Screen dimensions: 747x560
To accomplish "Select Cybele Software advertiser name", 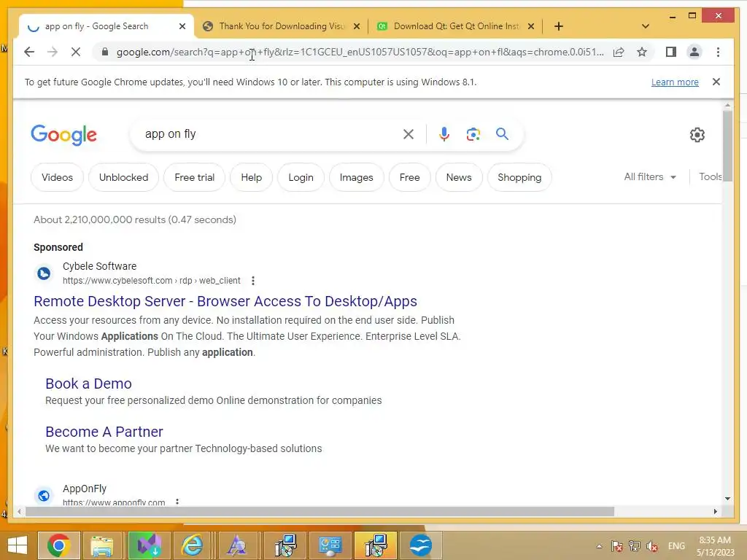I will tap(99, 266).
